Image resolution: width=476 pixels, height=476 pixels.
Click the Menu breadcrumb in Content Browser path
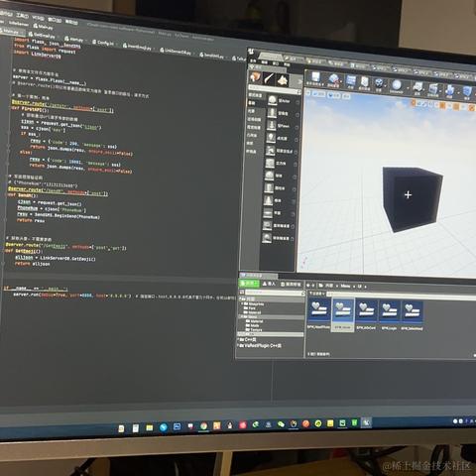point(345,286)
